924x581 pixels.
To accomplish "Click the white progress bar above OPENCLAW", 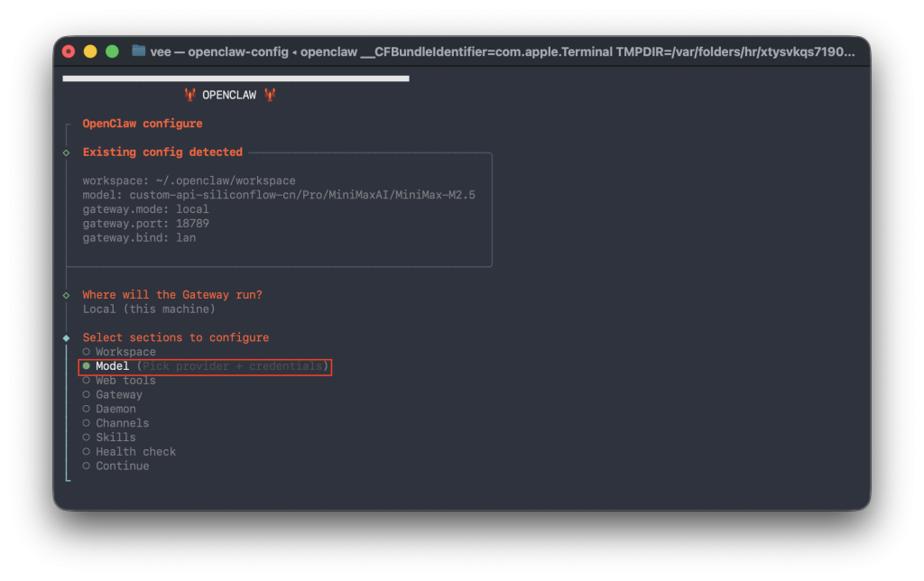I will 236,78.
